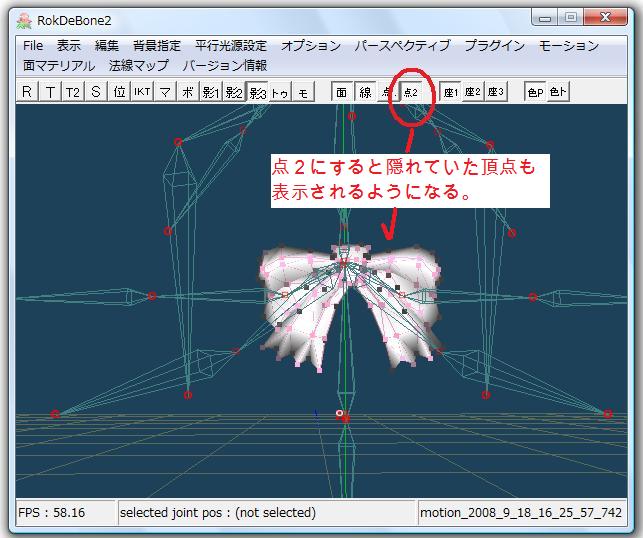The width and height of the screenshot is (643, 538).
Task: Enable 点2 vertex display mode
Action: point(411,92)
